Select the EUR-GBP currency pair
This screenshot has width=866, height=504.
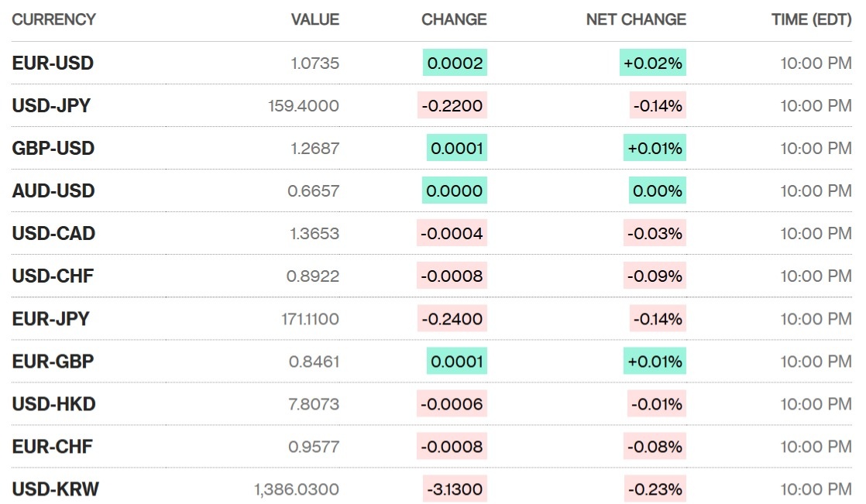pos(53,362)
